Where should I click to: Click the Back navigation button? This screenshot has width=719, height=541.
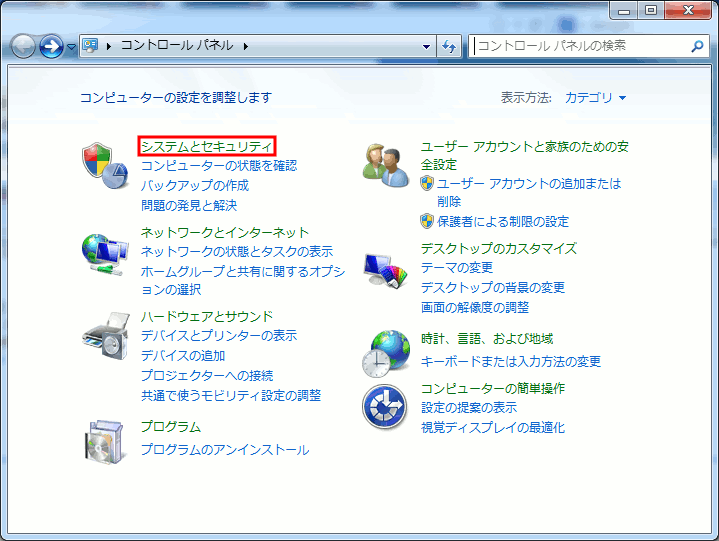23,46
